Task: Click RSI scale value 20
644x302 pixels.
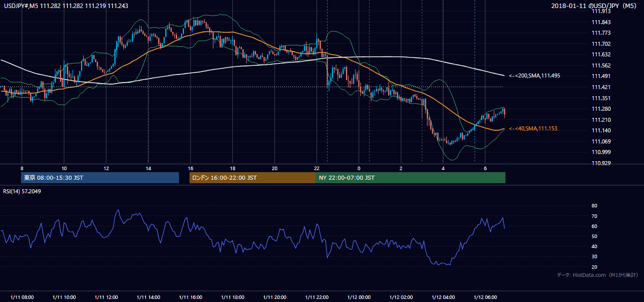Action: click(x=594, y=267)
